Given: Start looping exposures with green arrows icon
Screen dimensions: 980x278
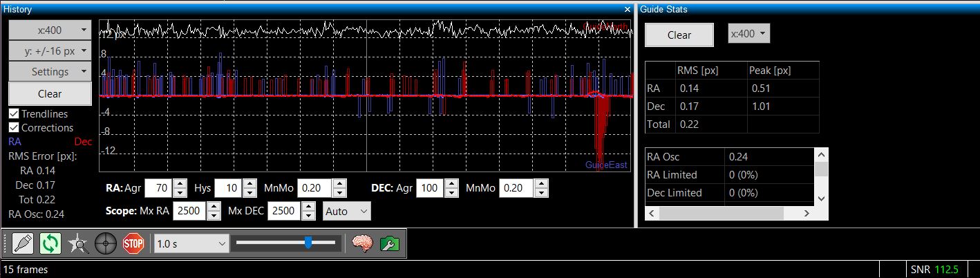Looking at the screenshot, I should point(50,243).
